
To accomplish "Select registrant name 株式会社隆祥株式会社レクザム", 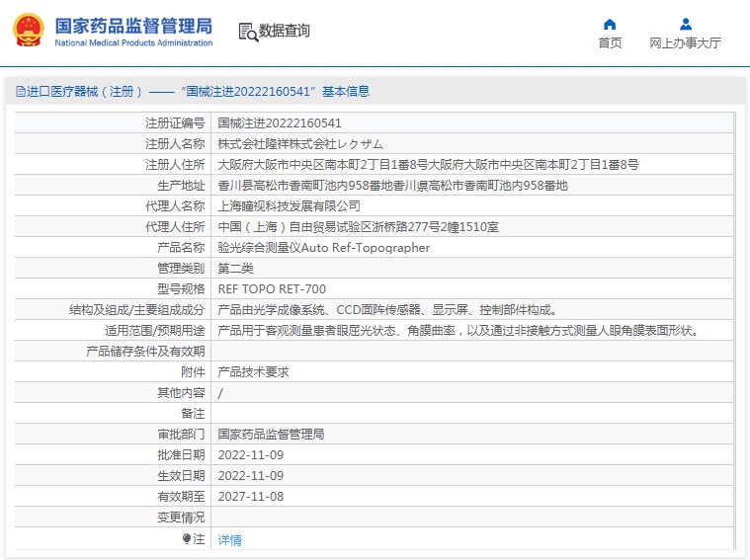I will pos(300,144).
